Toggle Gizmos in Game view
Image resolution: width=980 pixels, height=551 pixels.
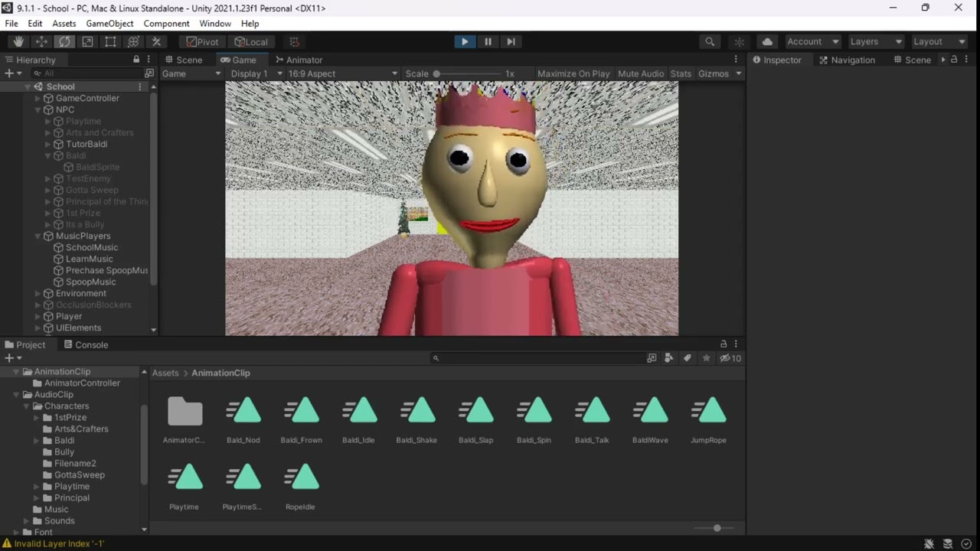point(714,73)
